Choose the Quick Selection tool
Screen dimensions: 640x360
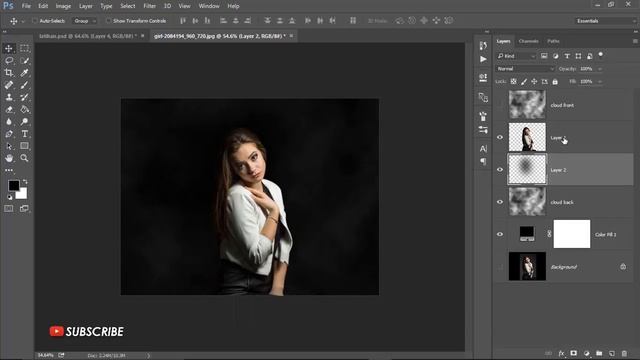[24, 60]
